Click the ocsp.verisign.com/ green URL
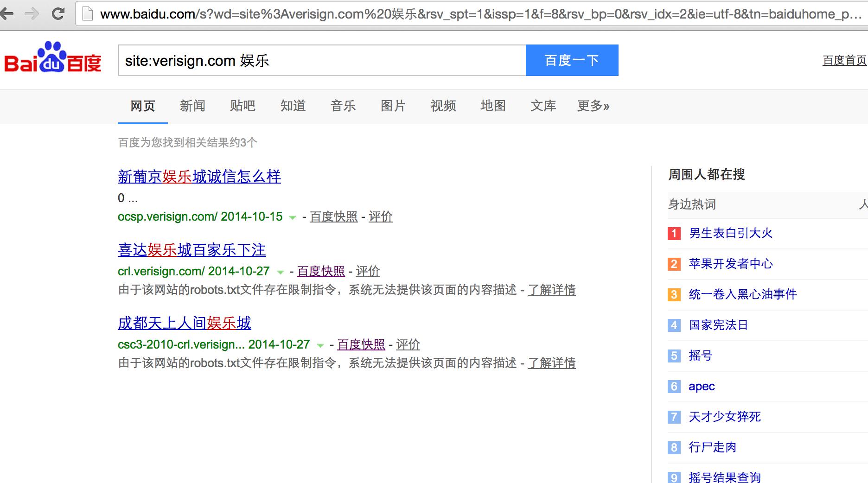Viewport: 868px width, 483px height. pos(167,216)
